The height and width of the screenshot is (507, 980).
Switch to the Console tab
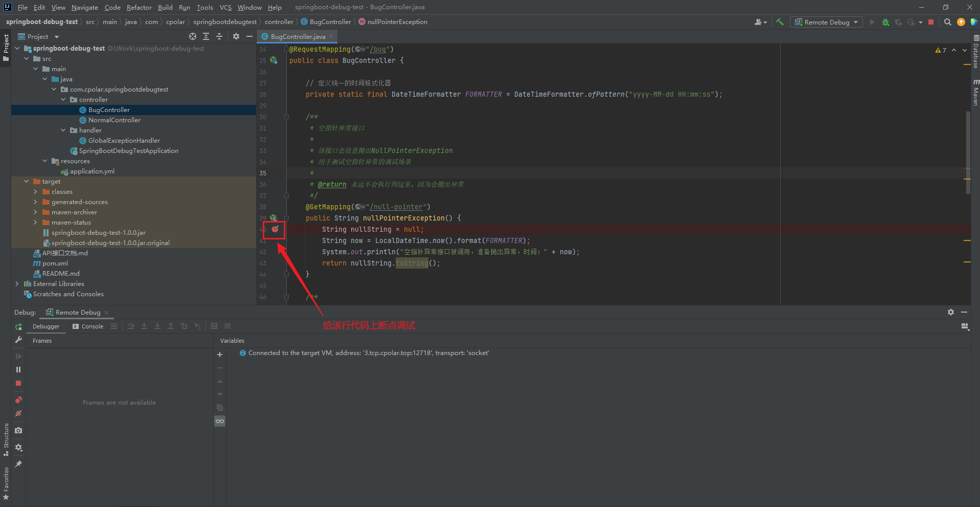pyautogui.click(x=88, y=326)
